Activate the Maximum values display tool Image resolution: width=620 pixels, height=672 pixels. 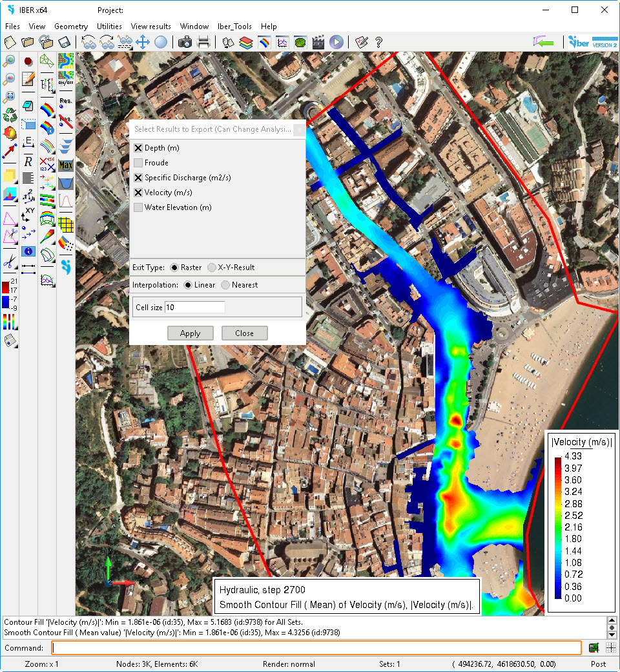(65, 164)
